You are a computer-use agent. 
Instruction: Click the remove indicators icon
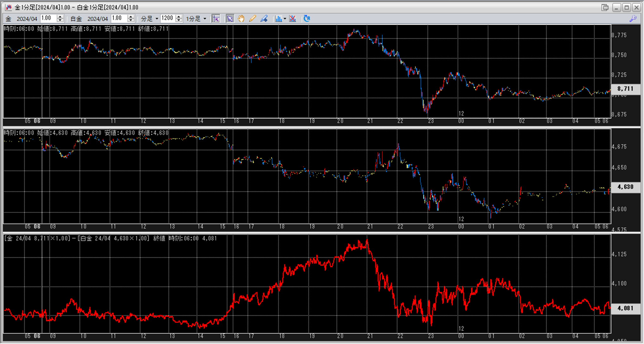tap(293, 19)
